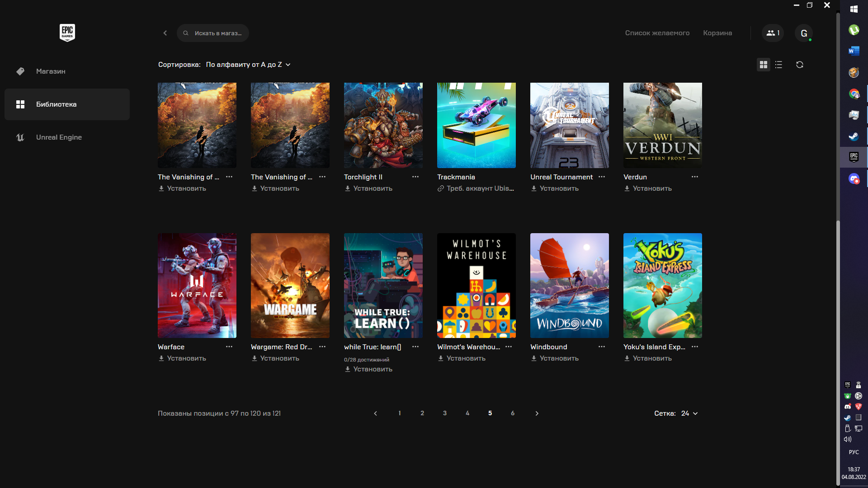Install Yoku's Island Express
Screen dimensions: 868x488
pos(648,358)
